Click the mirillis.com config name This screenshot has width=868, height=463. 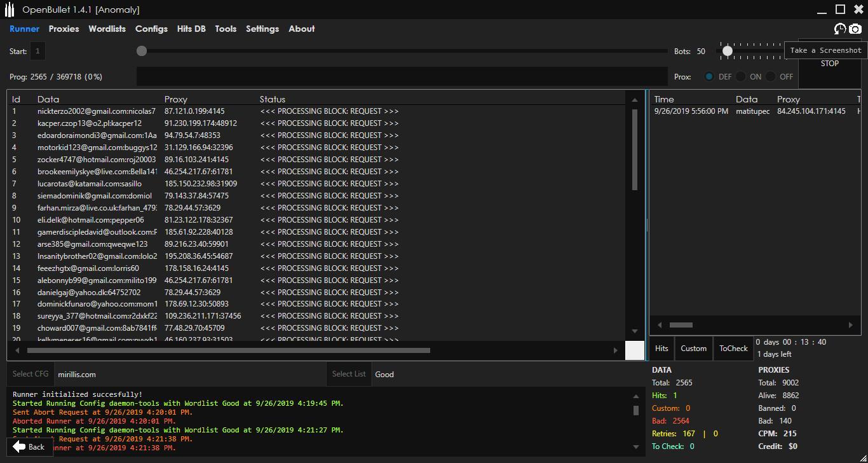(x=77, y=375)
